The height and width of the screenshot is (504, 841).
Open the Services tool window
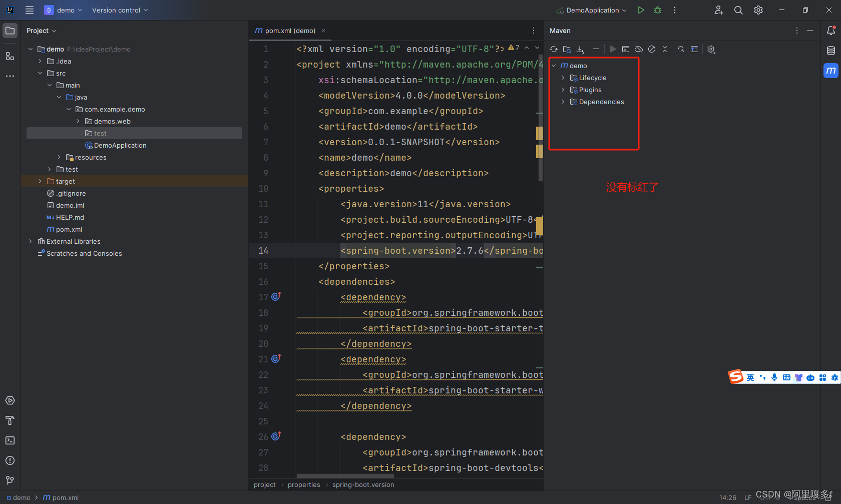tap(10, 400)
